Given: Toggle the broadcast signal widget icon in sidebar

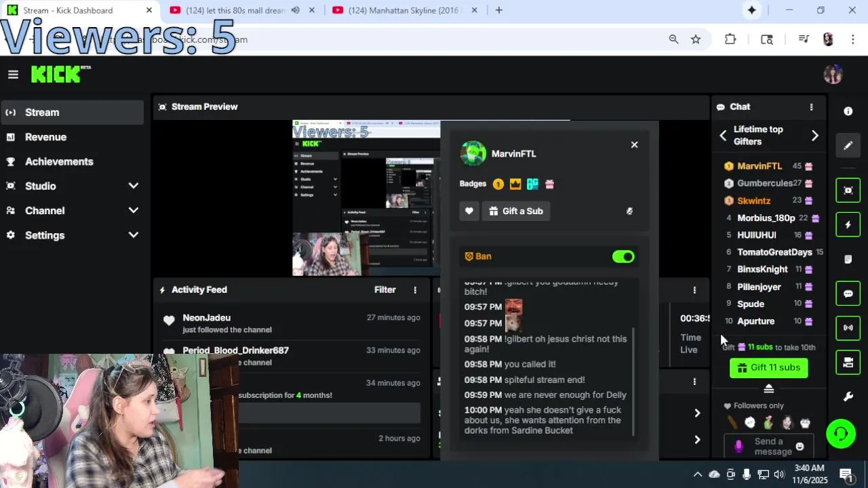Looking at the screenshot, I should click(x=848, y=328).
